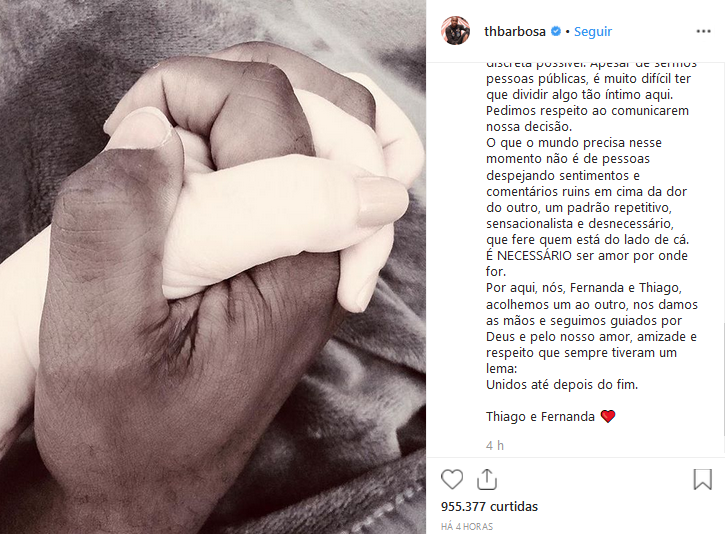Click the line 'Por aqui, nós, Fernanda e Thiago'
The image size is (725, 534).
point(584,288)
